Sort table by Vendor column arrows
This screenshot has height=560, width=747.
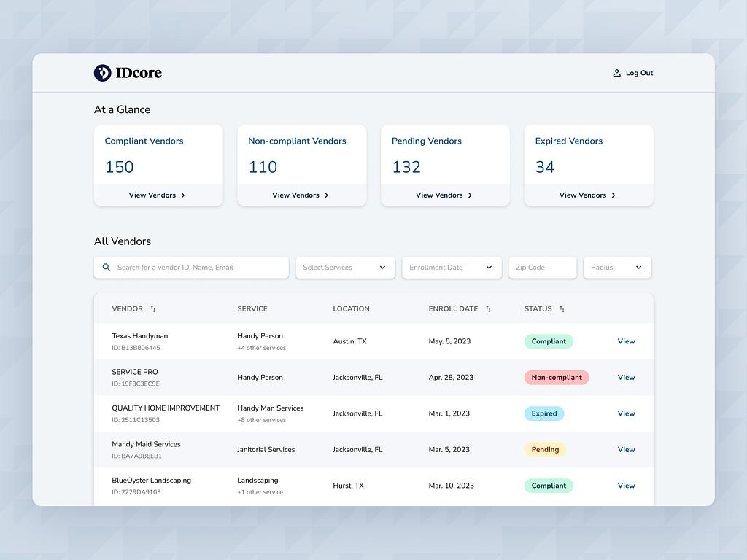pyautogui.click(x=153, y=309)
